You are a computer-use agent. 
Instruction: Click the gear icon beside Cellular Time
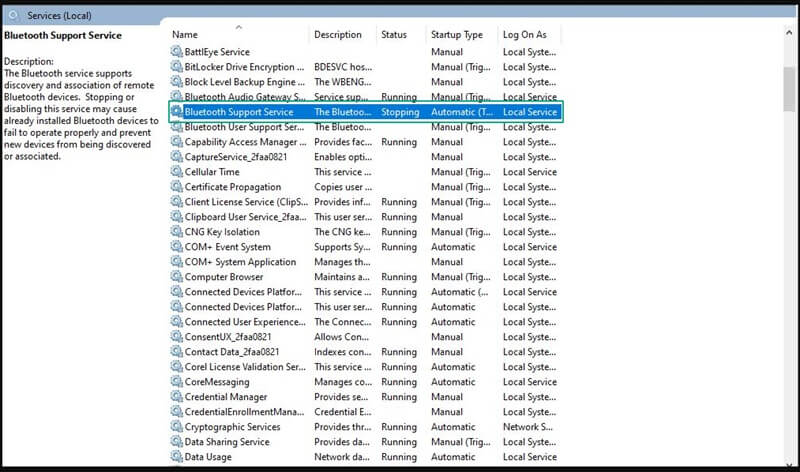click(177, 172)
